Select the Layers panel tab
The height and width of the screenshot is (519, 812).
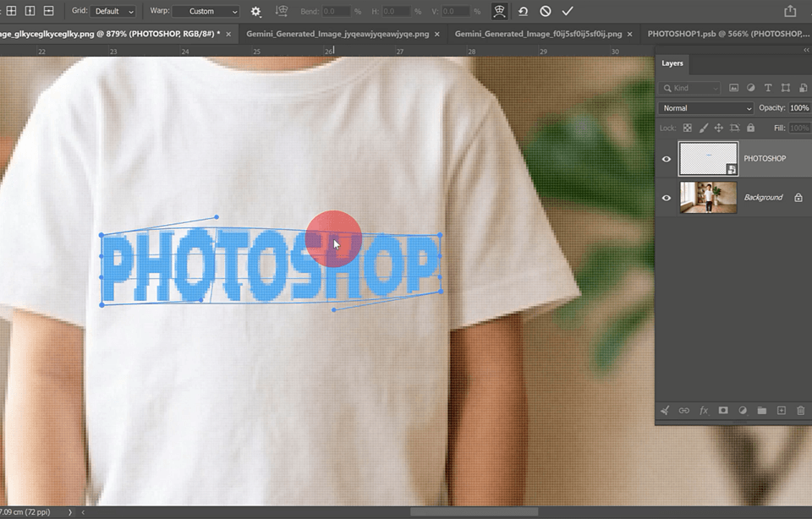(x=672, y=63)
